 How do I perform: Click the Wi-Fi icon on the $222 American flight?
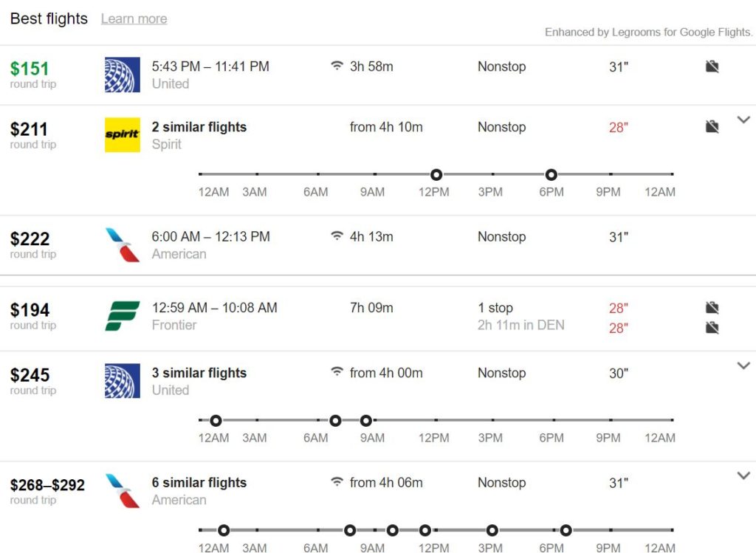(x=337, y=237)
